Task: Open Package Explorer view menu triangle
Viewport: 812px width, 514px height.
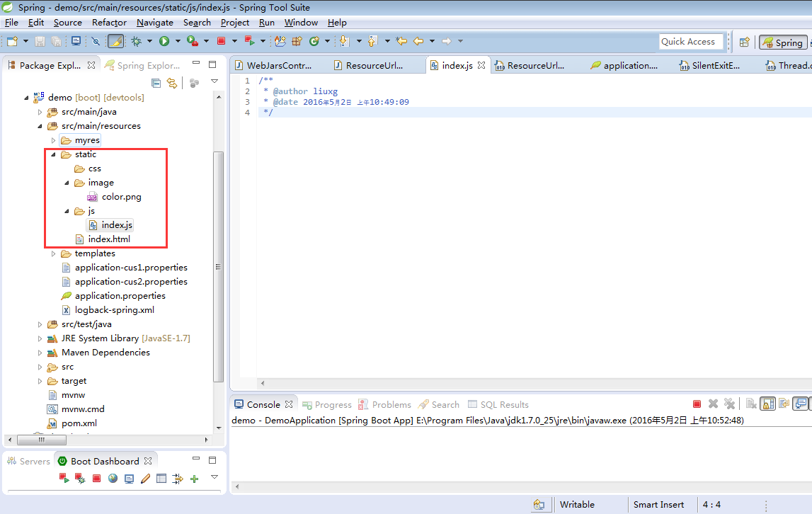Action: (x=215, y=81)
